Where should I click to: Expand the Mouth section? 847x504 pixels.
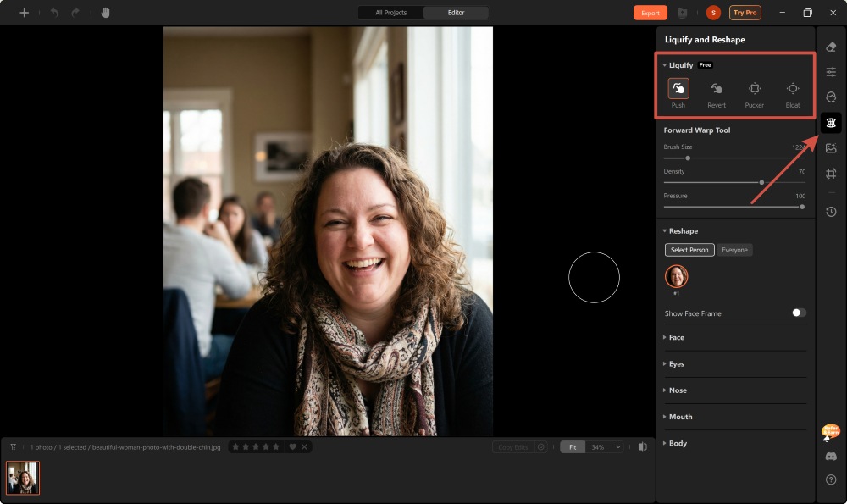click(x=678, y=416)
